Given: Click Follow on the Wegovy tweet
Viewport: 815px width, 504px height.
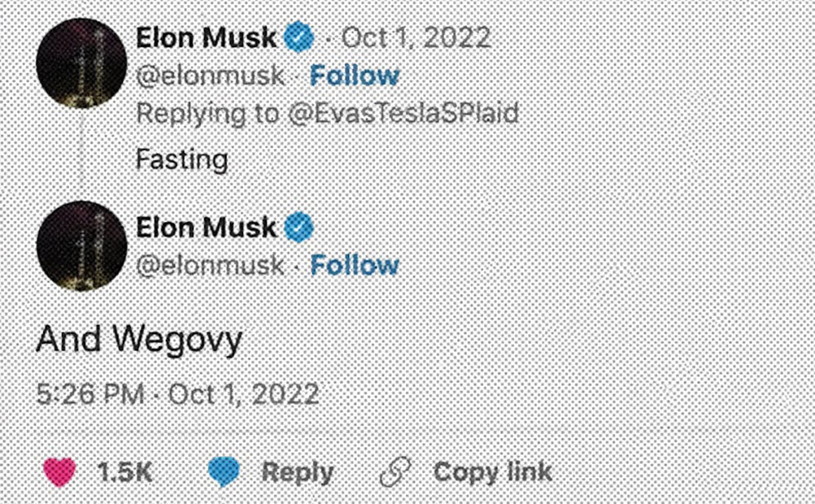Looking at the screenshot, I should point(355,265).
